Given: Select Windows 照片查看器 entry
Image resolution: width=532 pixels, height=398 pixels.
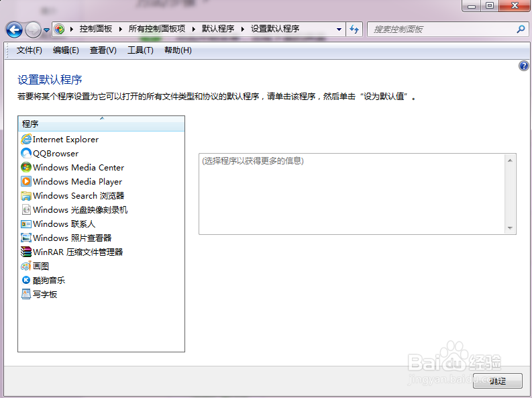Looking at the screenshot, I should (x=66, y=238).
